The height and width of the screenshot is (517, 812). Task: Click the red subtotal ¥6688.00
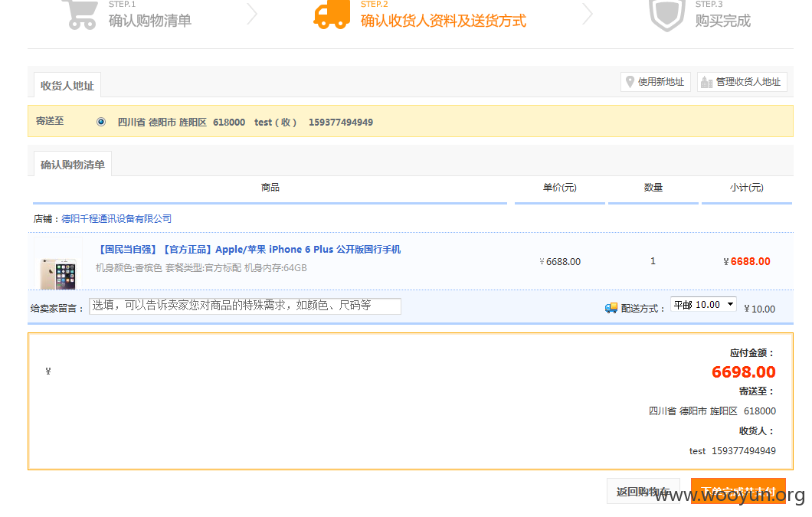click(747, 262)
